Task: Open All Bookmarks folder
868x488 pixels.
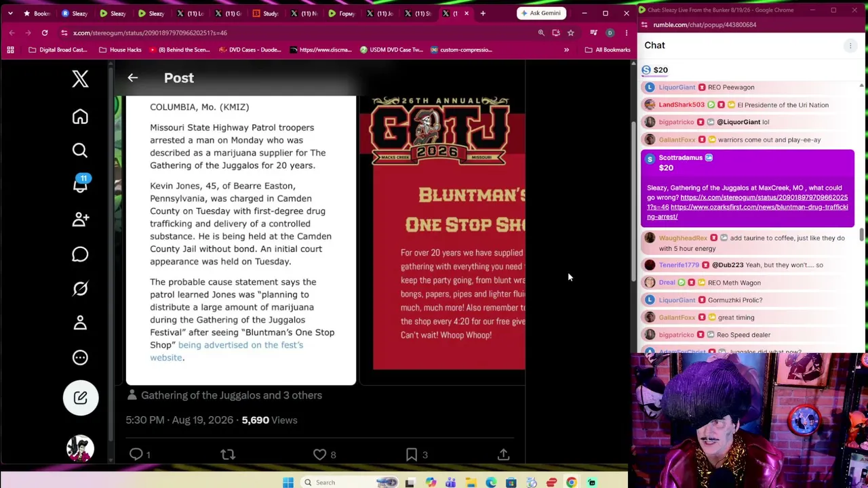Action: click(x=607, y=49)
